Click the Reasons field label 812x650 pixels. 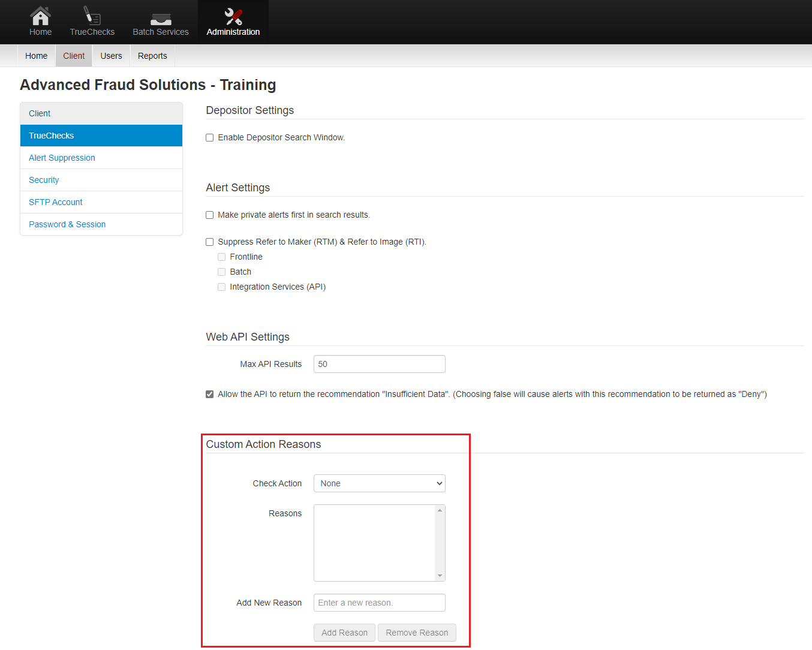(285, 513)
